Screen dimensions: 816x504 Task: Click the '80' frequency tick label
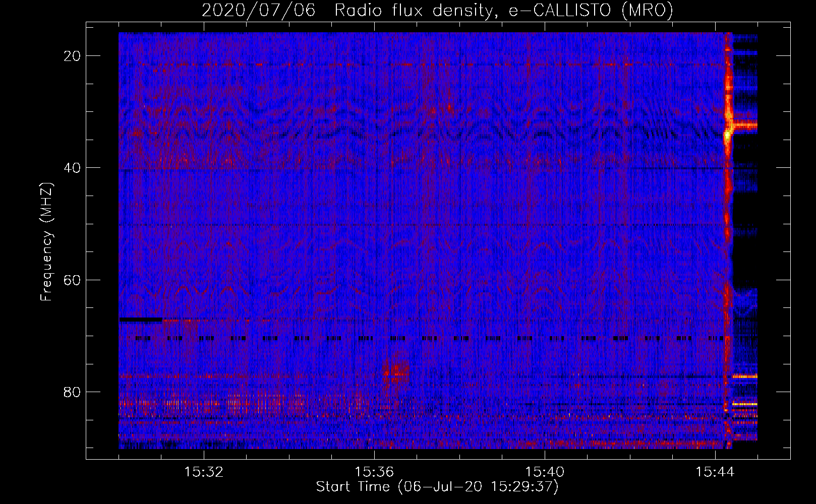click(73, 392)
